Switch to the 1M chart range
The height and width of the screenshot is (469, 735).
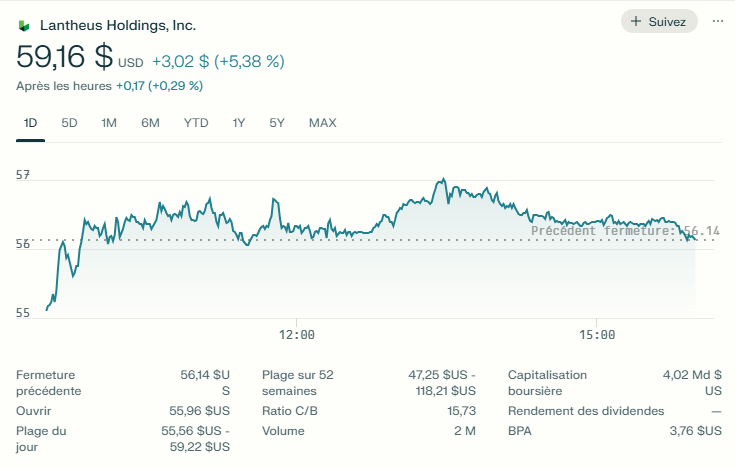(x=109, y=123)
